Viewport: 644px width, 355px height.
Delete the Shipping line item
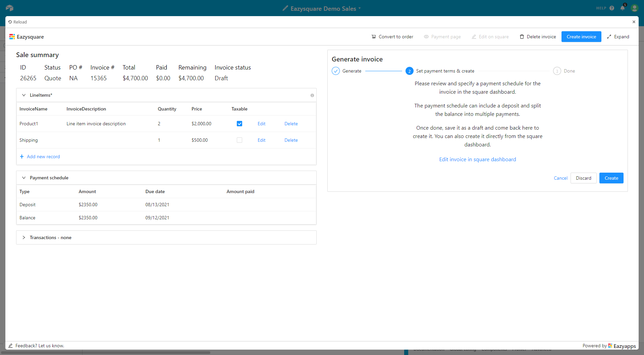291,140
